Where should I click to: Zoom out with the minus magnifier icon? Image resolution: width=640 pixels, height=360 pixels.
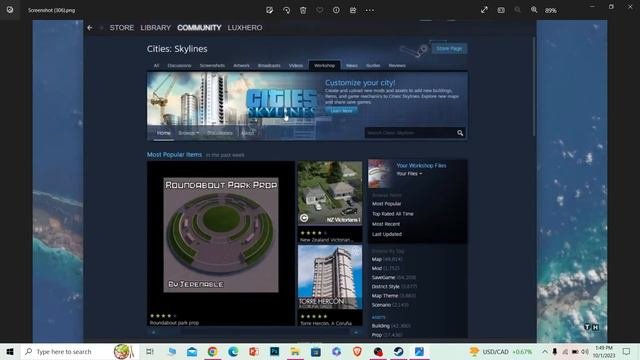point(518,10)
